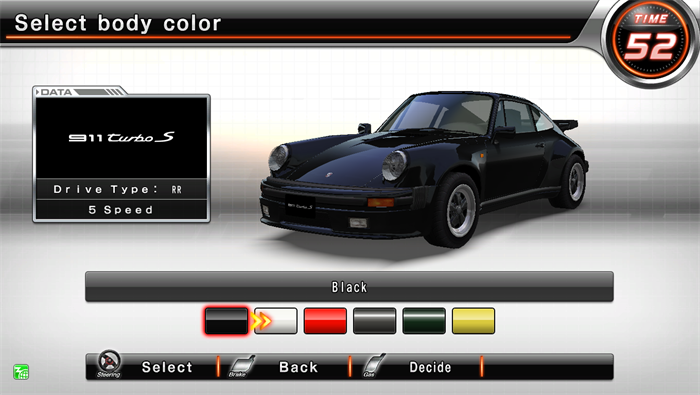
Task: Click the DATA panel tab header
Action: pos(79,91)
